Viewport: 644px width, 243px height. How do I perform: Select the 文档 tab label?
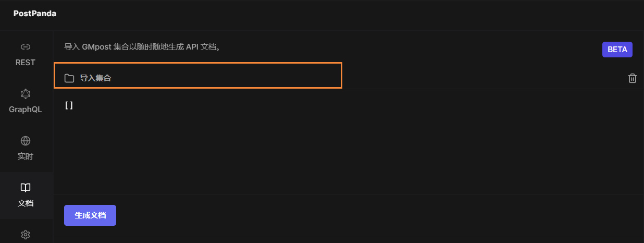click(x=26, y=203)
